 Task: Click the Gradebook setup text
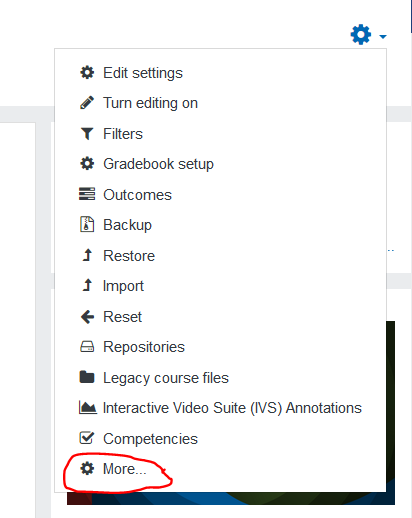point(158,164)
